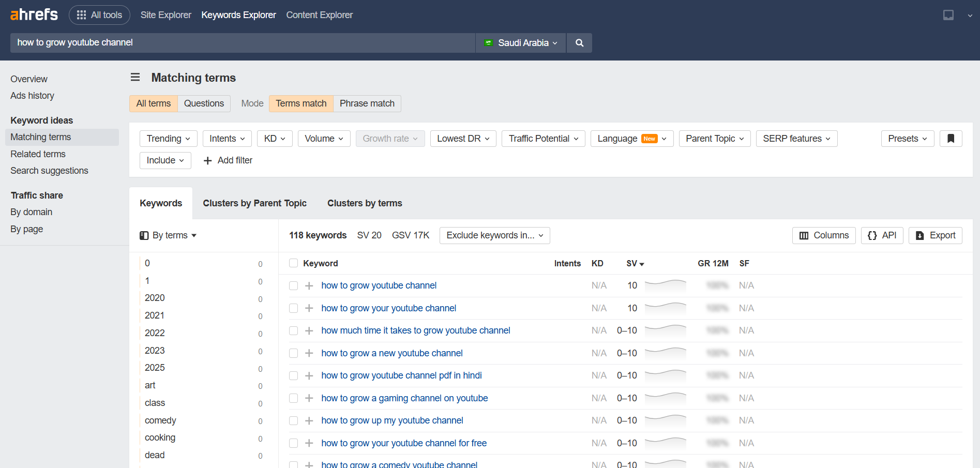Check 'how to grow your youtube channel' row

pyautogui.click(x=293, y=308)
